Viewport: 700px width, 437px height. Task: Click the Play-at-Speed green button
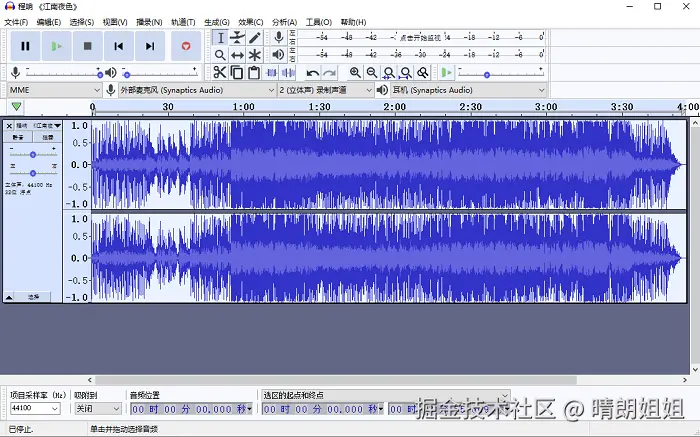[x=446, y=72]
